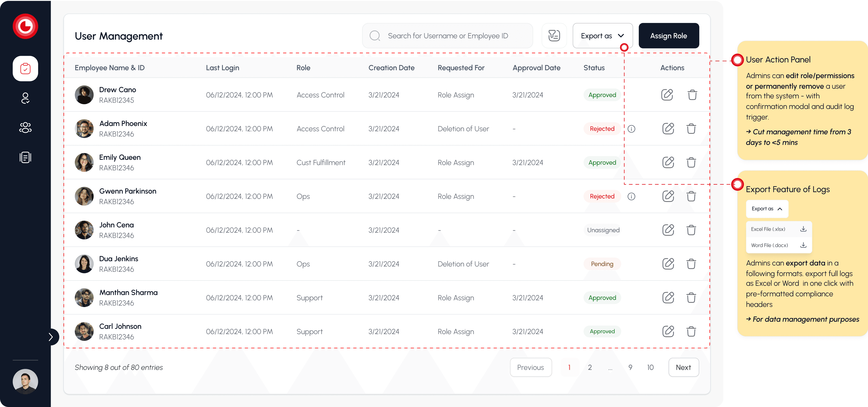Image resolution: width=868 pixels, height=407 pixels.
Task: Collapse the Export as menu in annotation
Action: tap(767, 209)
